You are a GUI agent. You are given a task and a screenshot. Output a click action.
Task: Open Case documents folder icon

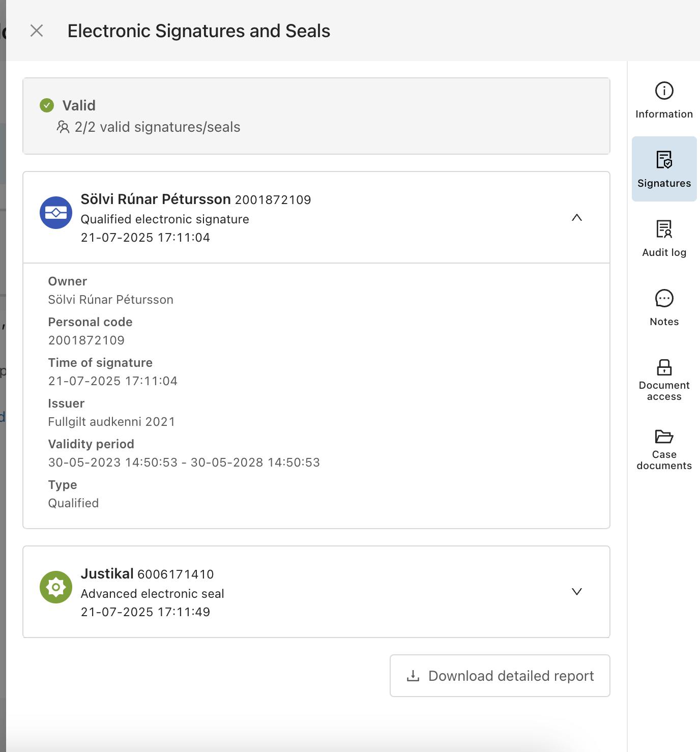coord(664,437)
